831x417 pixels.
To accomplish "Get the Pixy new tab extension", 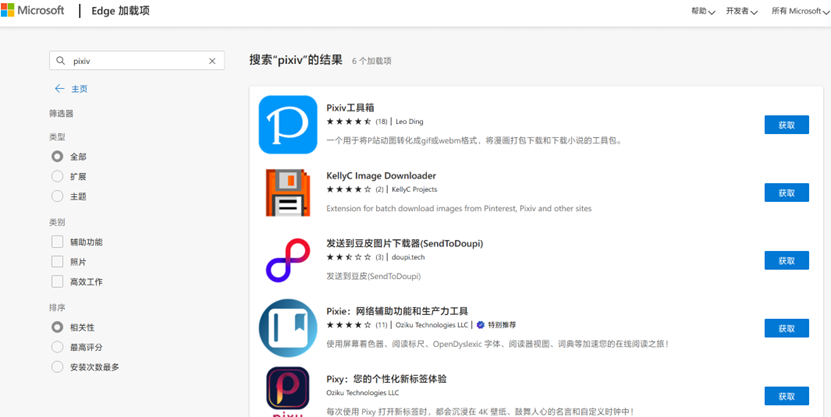I will coord(786,396).
